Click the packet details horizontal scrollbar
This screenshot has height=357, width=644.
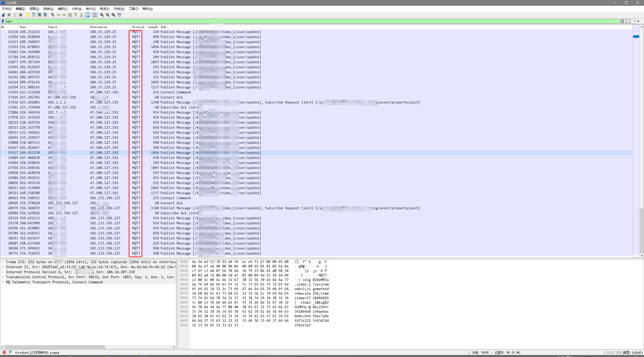tap(55, 347)
